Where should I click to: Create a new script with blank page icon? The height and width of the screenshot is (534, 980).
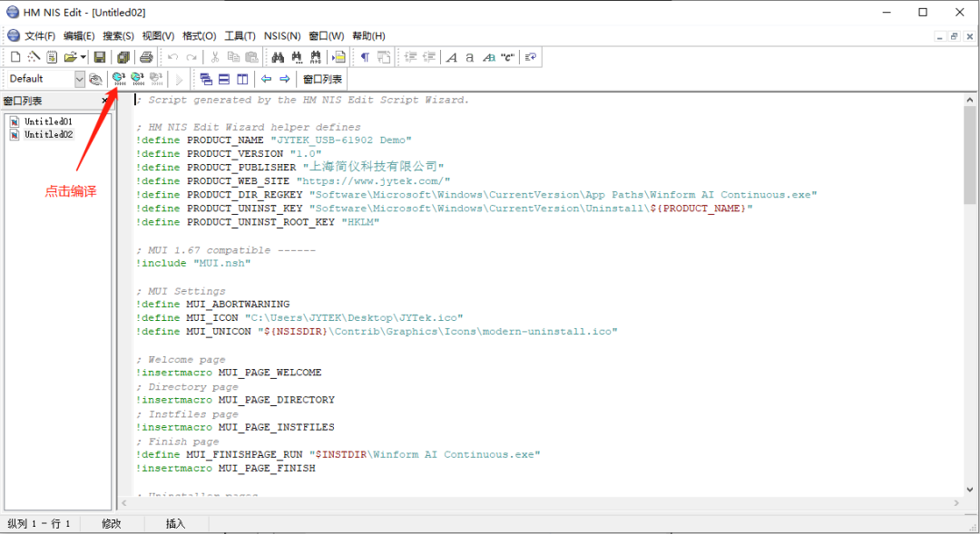(15, 57)
